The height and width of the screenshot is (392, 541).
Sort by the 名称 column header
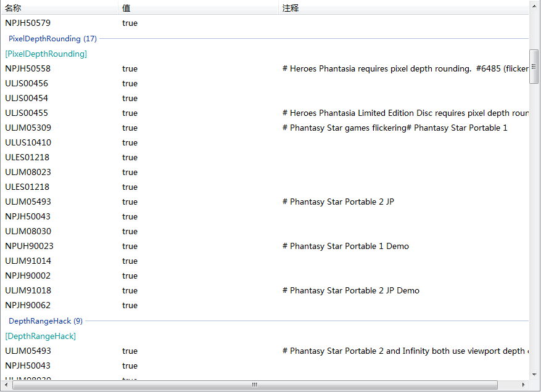(59, 7)
